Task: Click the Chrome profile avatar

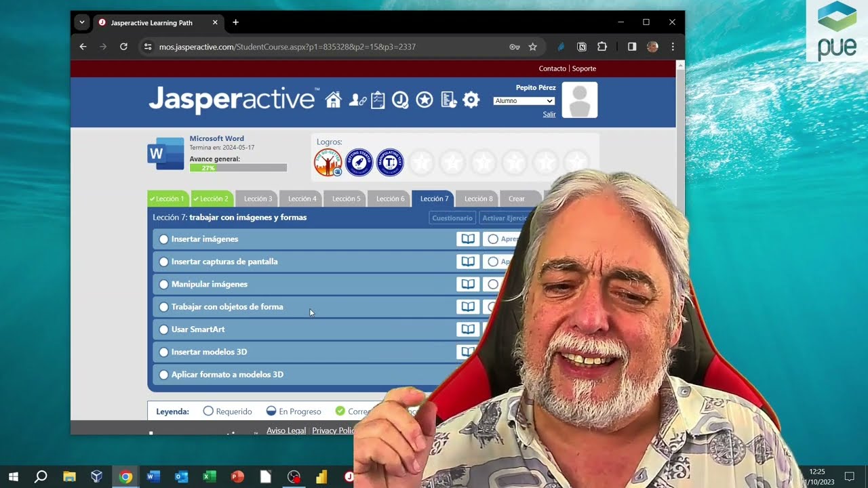Action: click(x=652, y=47)
